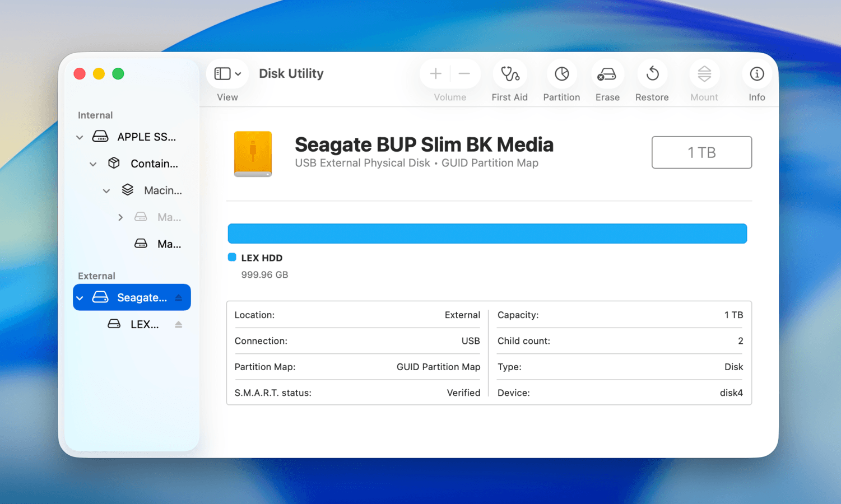Screen dimensions: 841x504
Task: Open the Partition pie chart tool
Action: [x=561, y=73]
